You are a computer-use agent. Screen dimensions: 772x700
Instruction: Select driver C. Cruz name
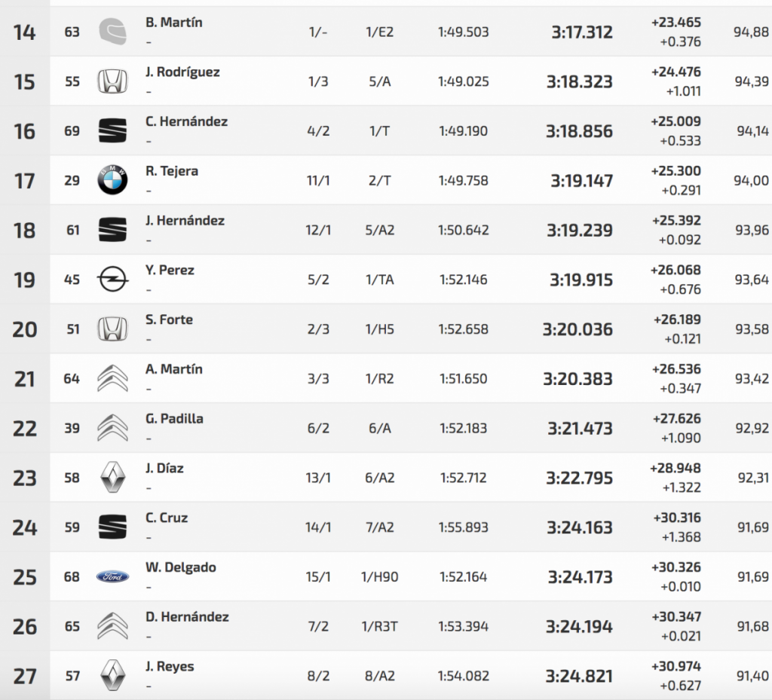coord(167,518)
